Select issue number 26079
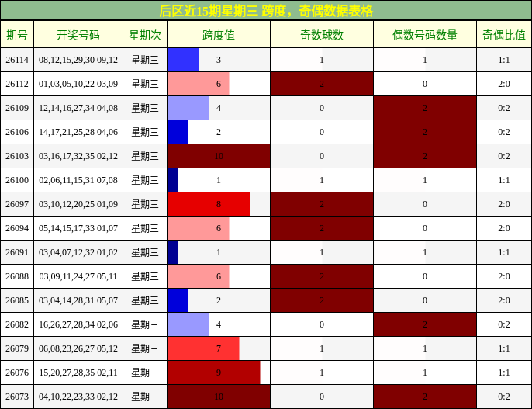Viewport: 532px width, 409px height. click(17, 348)
